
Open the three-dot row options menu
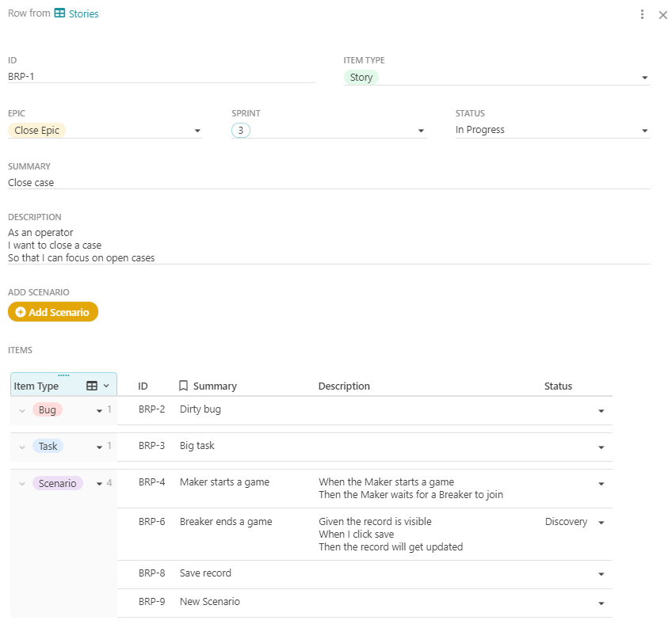pos(642,14)
